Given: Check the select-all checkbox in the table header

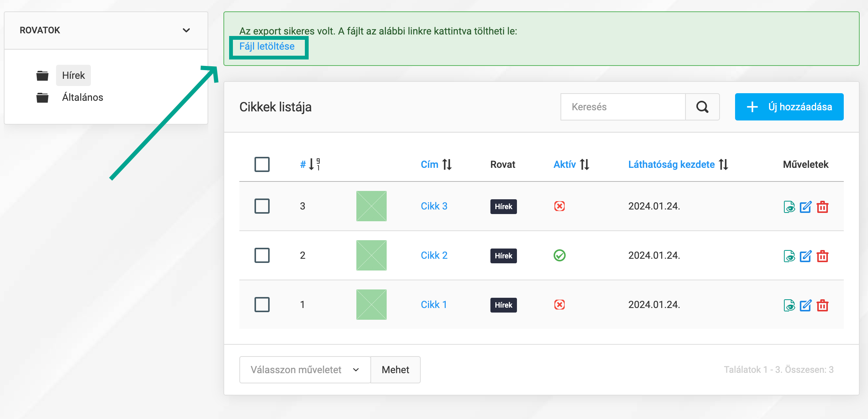Looking at the screenshot, I should (262, 164).
